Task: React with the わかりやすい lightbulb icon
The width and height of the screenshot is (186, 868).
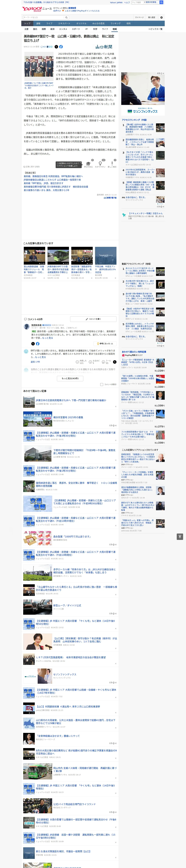Action: coord(100,163)
